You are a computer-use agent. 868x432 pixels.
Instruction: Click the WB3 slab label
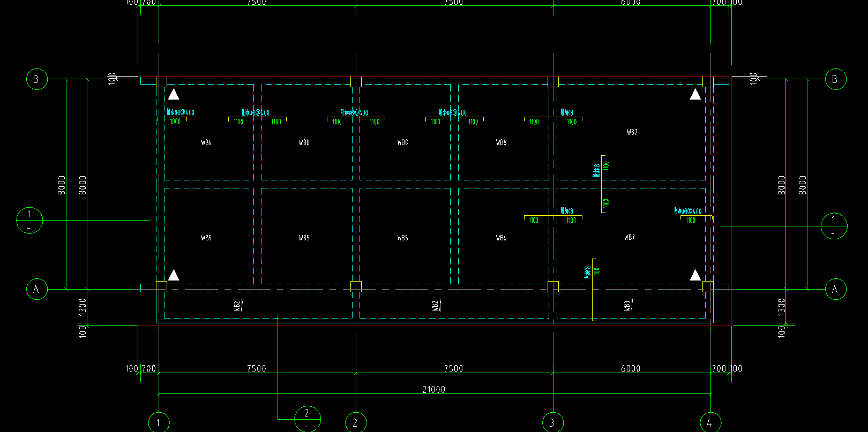627,306
